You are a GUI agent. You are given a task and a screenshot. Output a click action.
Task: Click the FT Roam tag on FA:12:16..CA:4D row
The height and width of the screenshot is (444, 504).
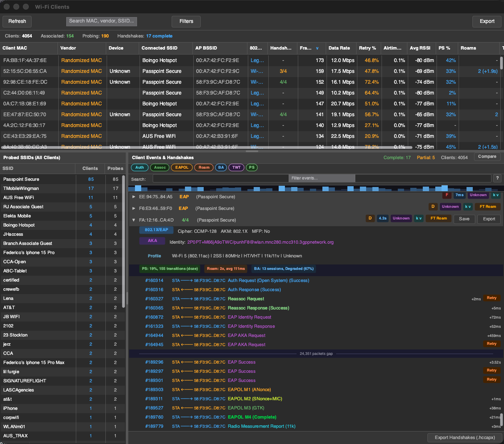(x=438, y=218)
